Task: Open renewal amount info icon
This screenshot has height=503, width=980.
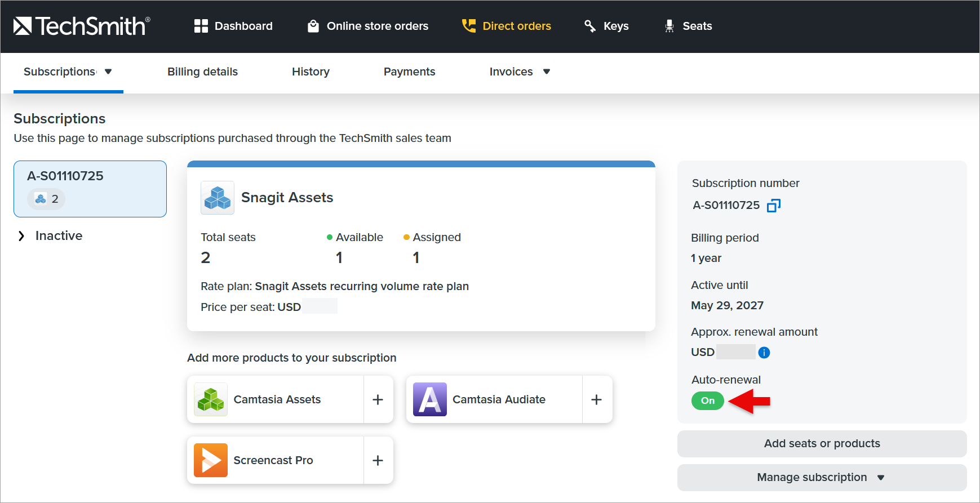Action: click(x=764, y=353)
